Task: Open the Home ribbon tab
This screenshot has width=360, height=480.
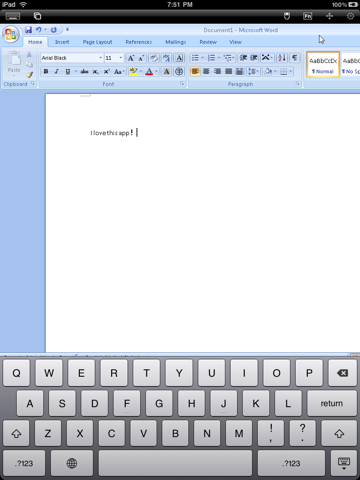Action: tap(35, 42)
